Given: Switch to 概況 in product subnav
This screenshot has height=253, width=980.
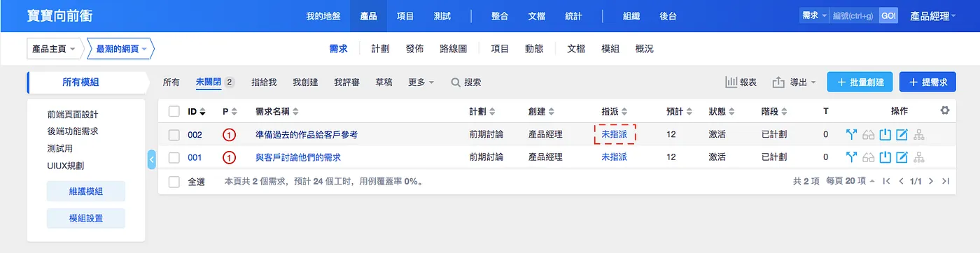Looking at the screenshot, I should (x=644, y=49).
